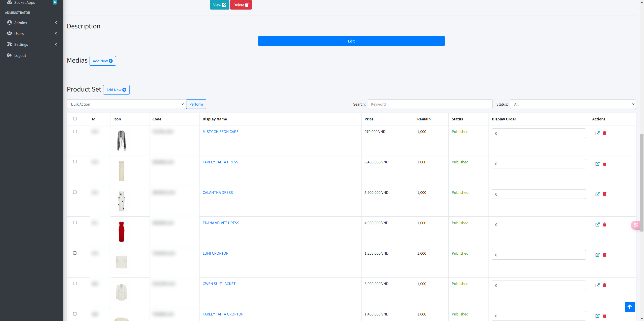Click Add New next to Medias
This screenshot has height=321, width=644.
point(103,61)
